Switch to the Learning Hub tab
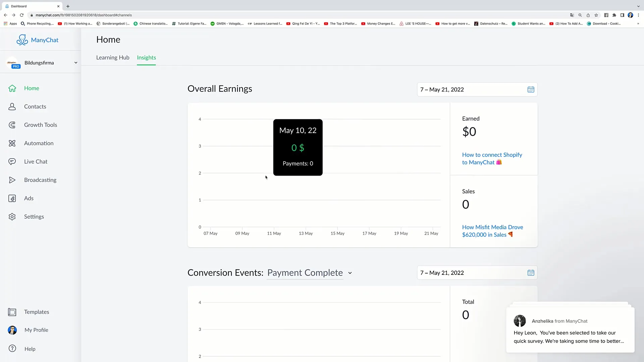The width and height of the screenshot is (644, 362). coord(113,57)
